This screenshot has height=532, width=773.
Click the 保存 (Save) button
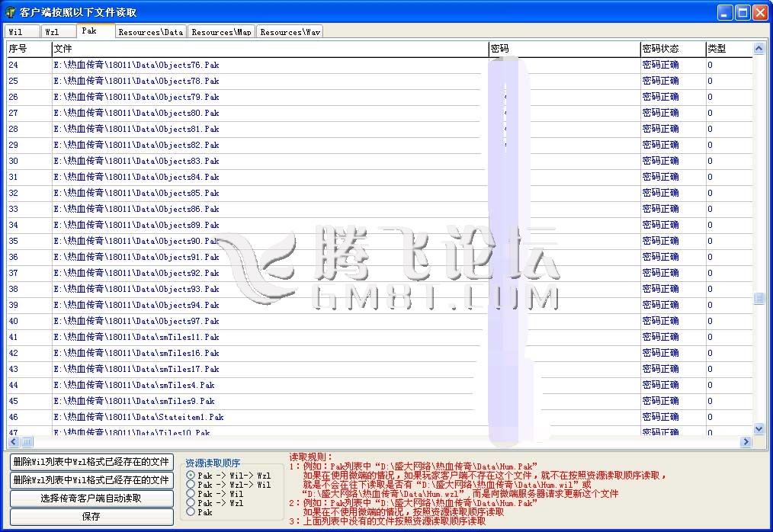pyautogui.click(x=91, y=517)
